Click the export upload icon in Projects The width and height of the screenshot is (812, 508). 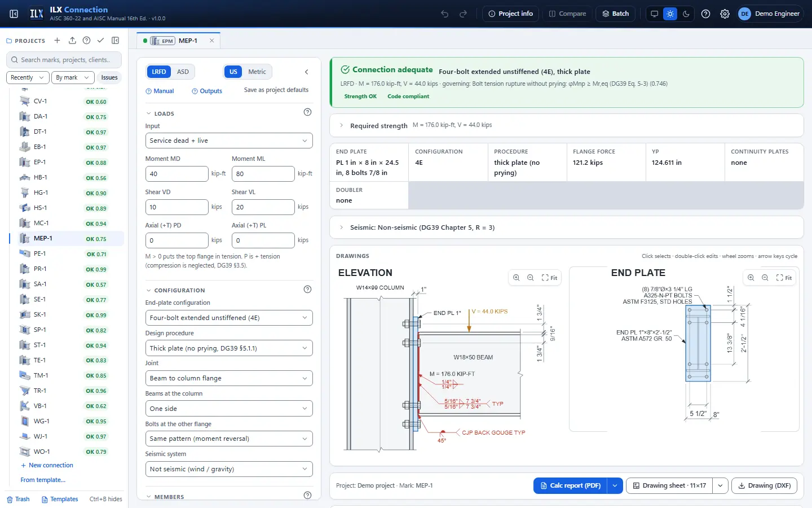(x=72, y=41)
